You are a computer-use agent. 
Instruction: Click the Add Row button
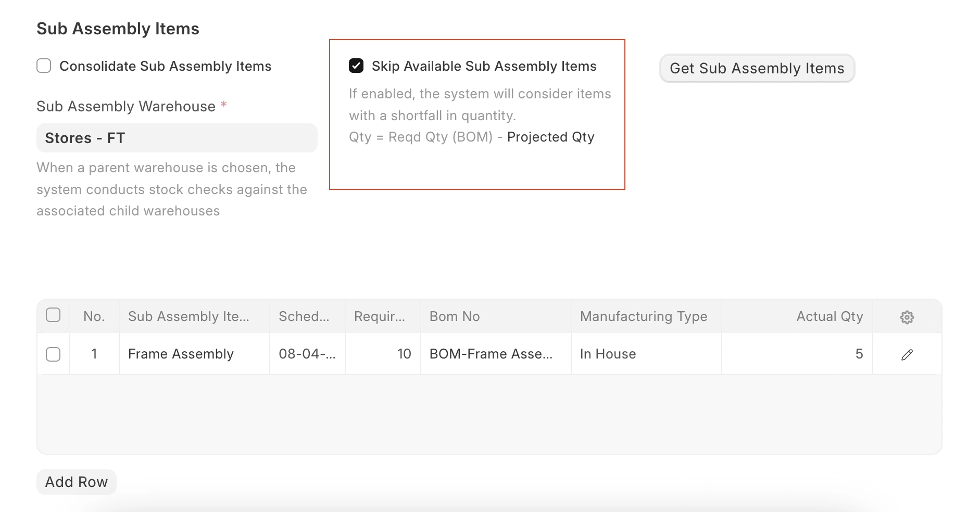point(77,482)
